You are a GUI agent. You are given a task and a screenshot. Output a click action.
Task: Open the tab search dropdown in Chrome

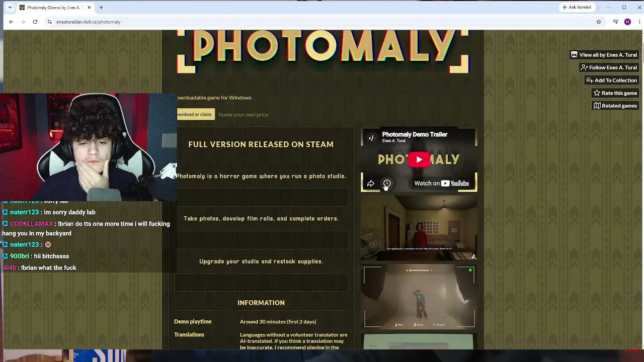pos(10,8)
